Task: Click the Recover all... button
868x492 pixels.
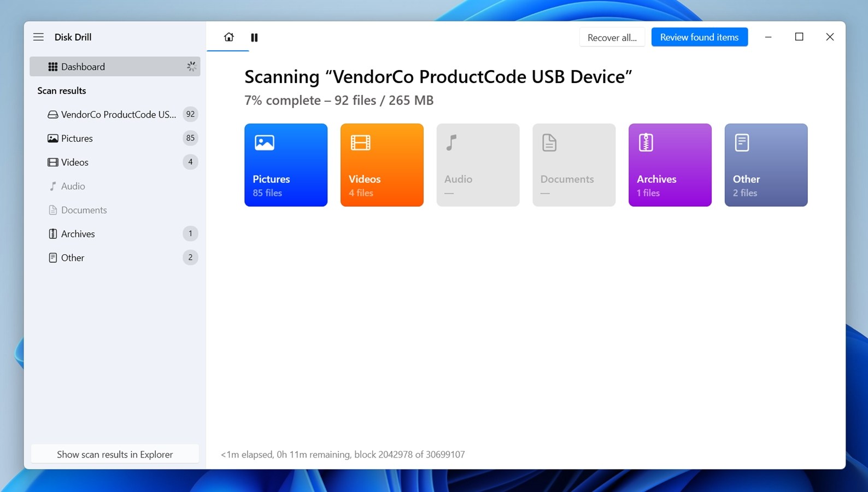Action: pyautogui.click(x=612, y=37)
